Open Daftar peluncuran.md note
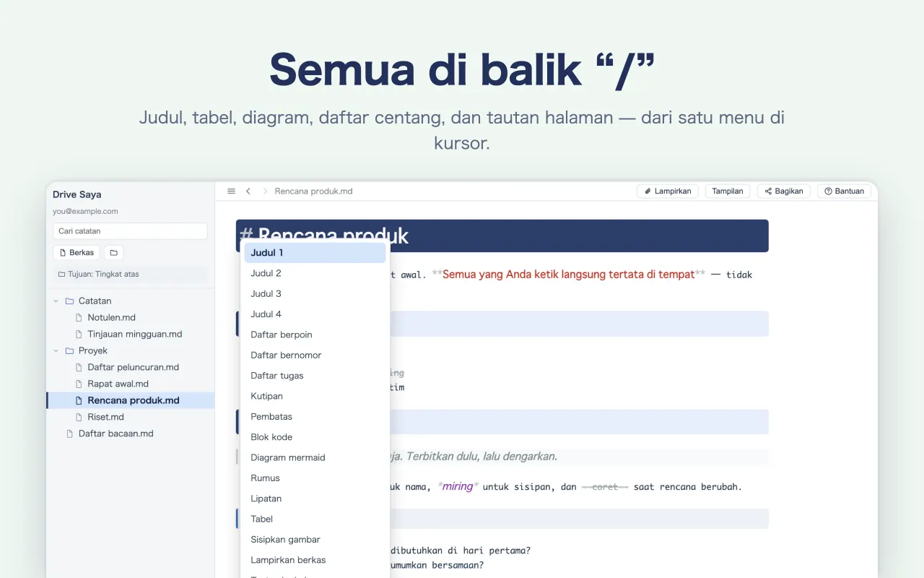The image size is (924, 578). pyautogui.click(x=134, y=367)
